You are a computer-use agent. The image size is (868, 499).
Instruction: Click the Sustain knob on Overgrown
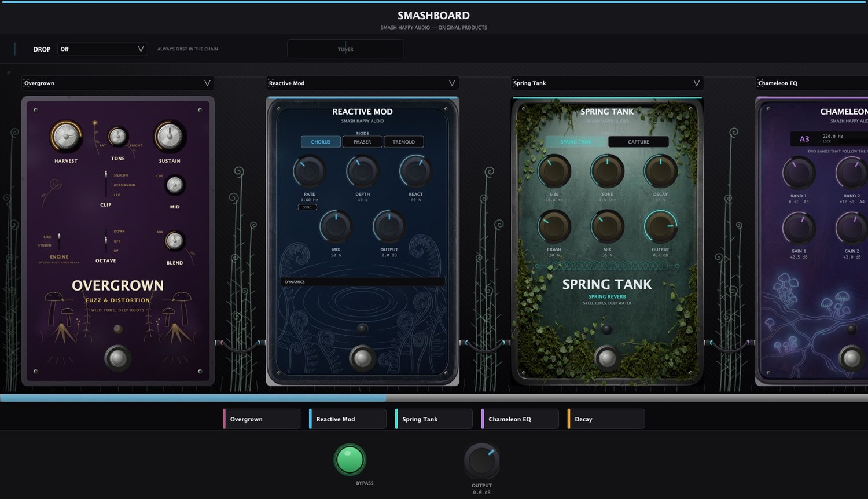click(x=170, y=137)
